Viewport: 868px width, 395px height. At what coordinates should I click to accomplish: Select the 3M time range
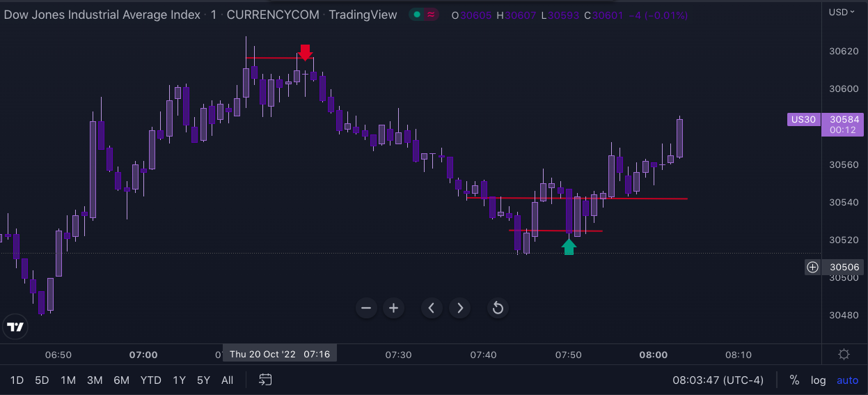(x=95, y=380)
